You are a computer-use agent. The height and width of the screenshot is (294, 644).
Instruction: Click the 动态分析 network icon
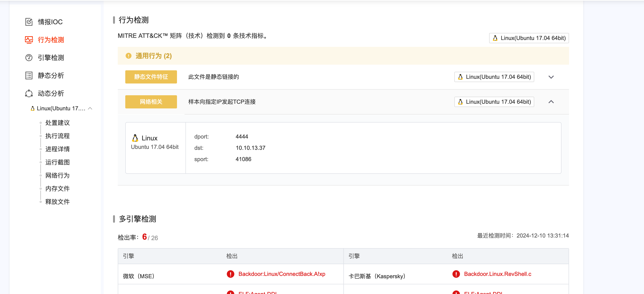click(29, 93)
